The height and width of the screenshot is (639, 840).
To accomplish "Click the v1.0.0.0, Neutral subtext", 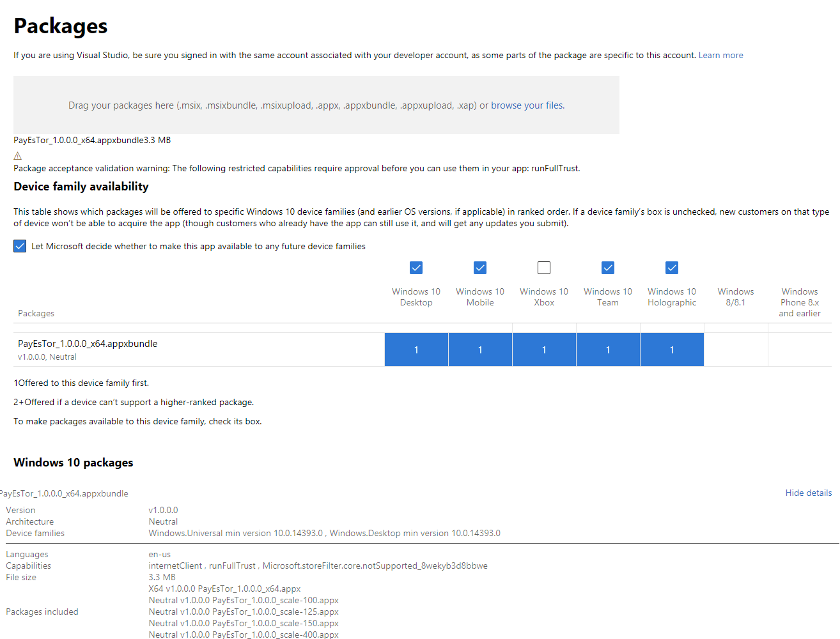I will [x=47, y=357].
